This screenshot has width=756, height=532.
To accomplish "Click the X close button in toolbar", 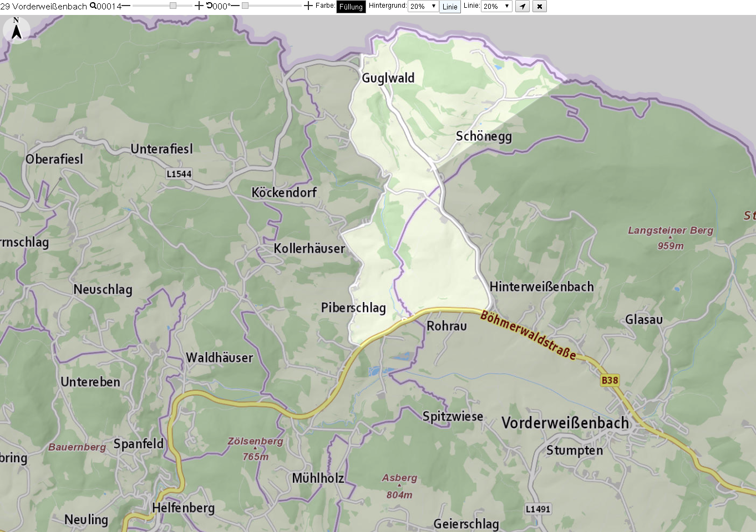I will (x=540, y=6).
